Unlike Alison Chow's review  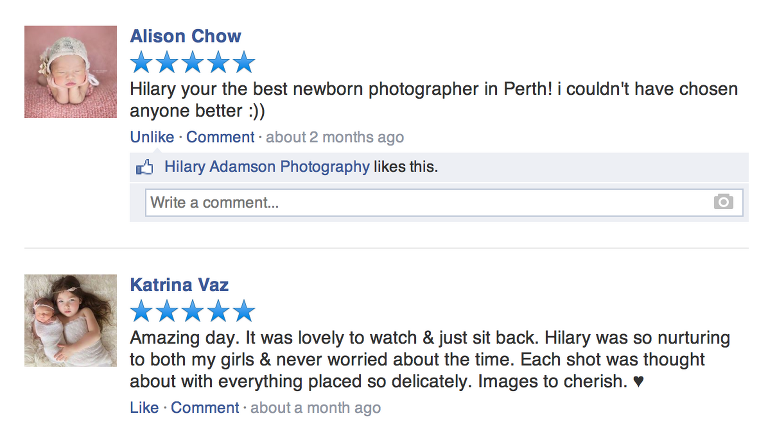pyautogui.click(x=151, y=137)
